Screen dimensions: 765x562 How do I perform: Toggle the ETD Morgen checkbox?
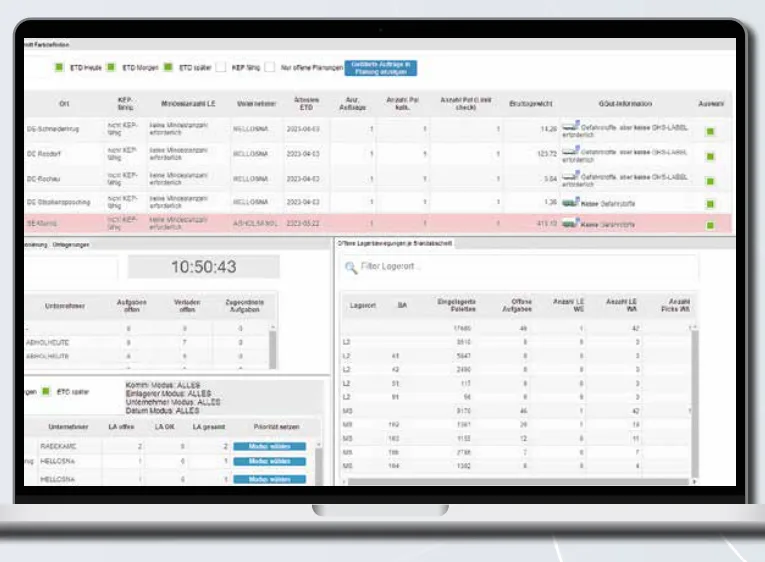click(111, 67)
